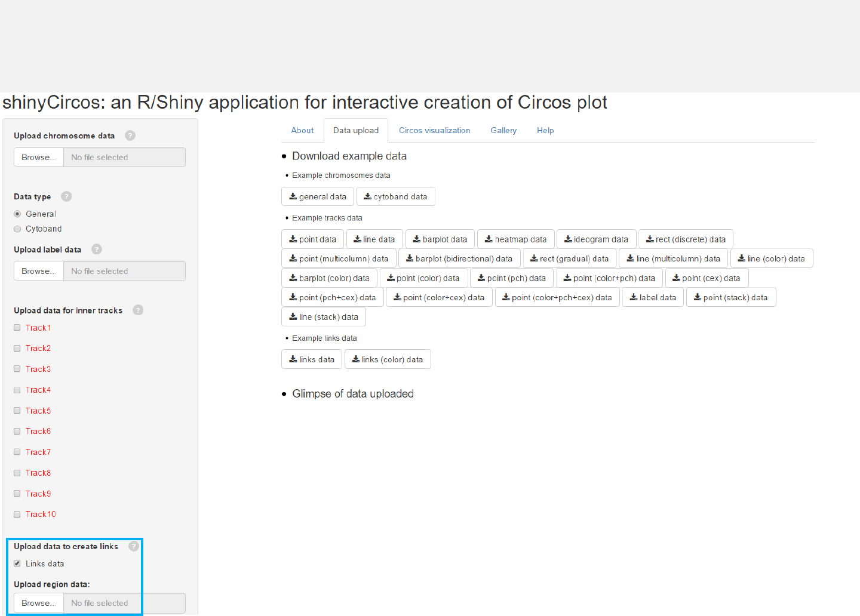Download line data example
The image size is (860, 616).
(374, 239)
